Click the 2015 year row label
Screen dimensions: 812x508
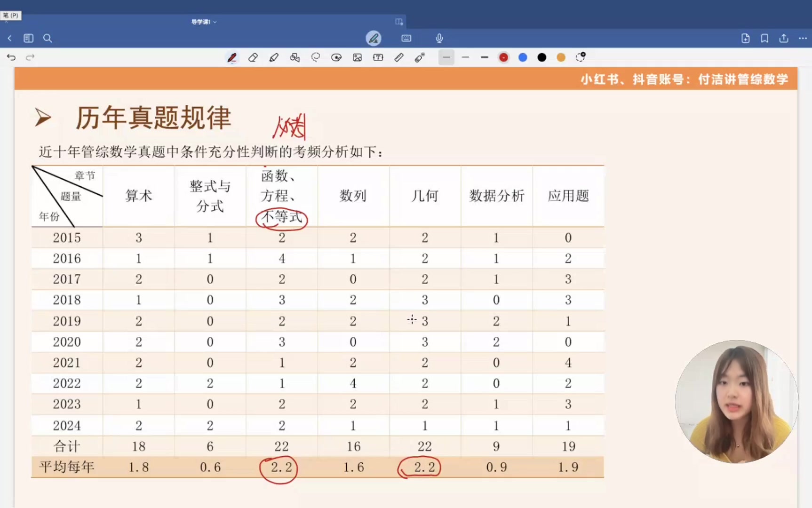(x=67, y=238)
